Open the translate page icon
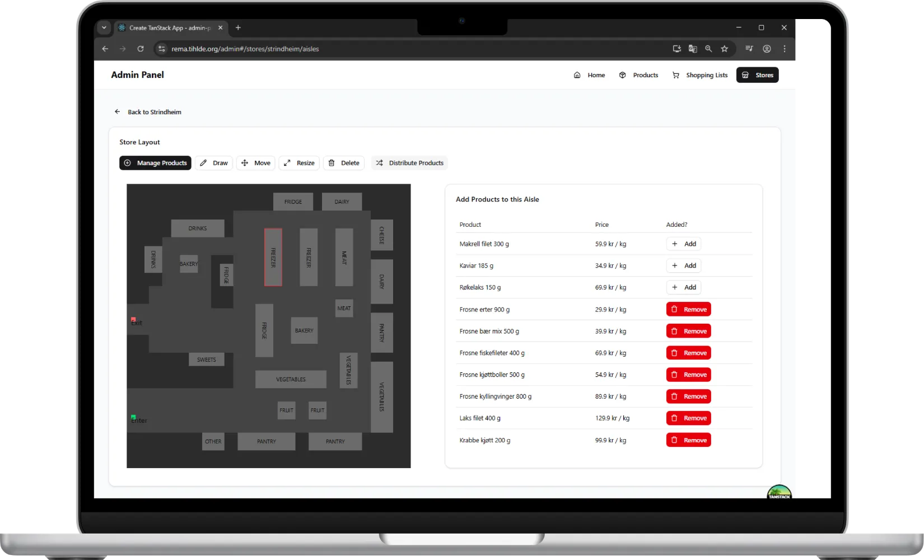This screenshot has width=924, height=560. (x=693, y=49)
